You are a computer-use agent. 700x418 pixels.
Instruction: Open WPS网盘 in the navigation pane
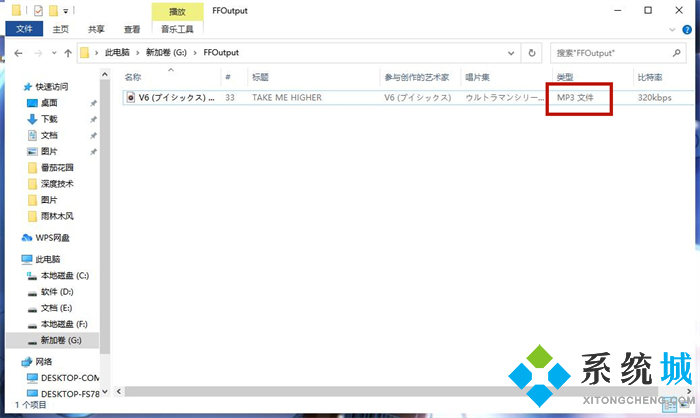(x=52, y=238)
